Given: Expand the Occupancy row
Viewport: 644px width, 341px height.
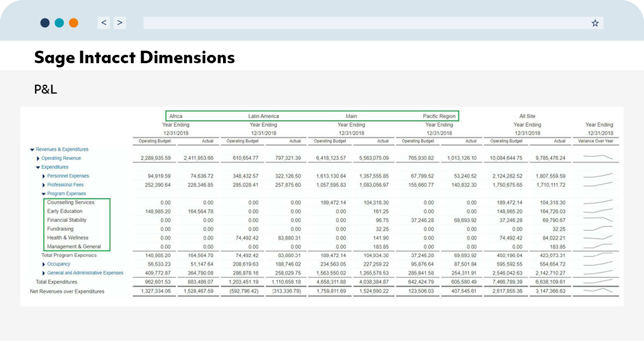Looking at the screenshot, I should pos(44,264).
